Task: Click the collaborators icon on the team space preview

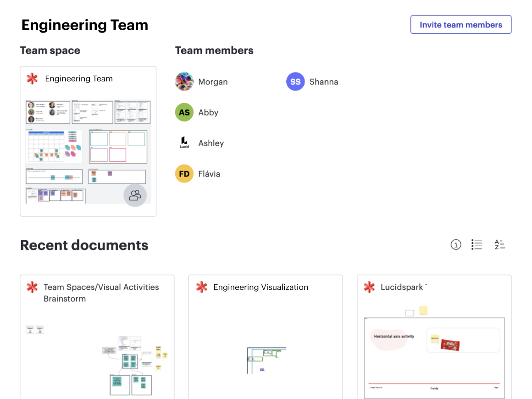Action: point(135,195)
